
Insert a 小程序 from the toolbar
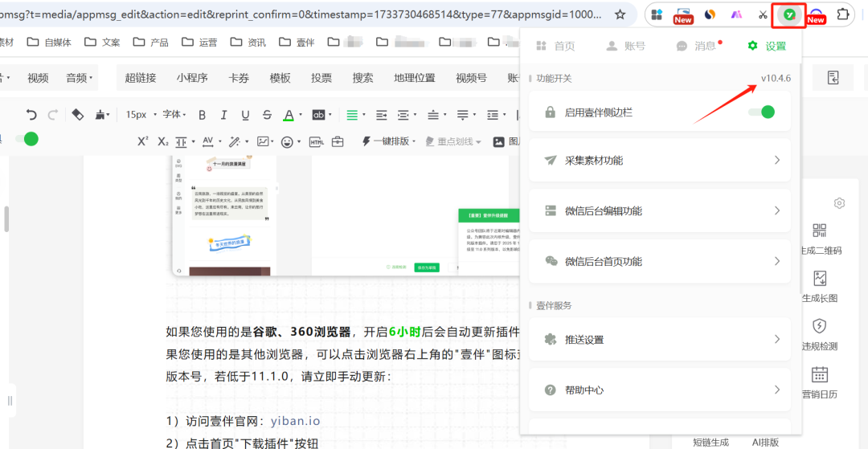coord(192,78)
